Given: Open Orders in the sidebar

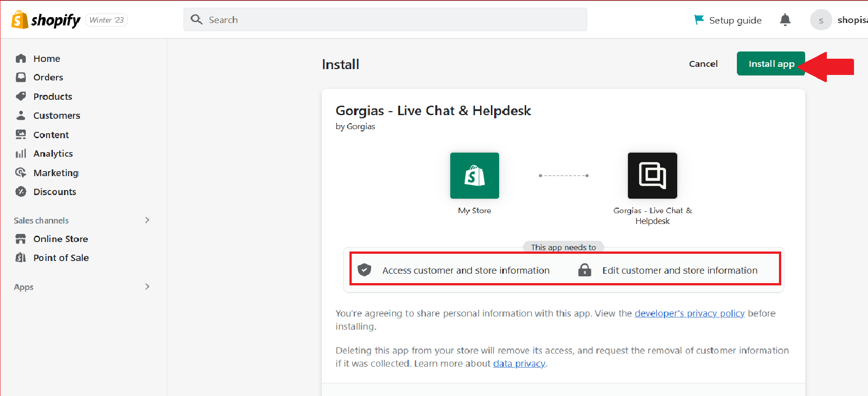Looking at the screenshot, I should tap(48, 77).
